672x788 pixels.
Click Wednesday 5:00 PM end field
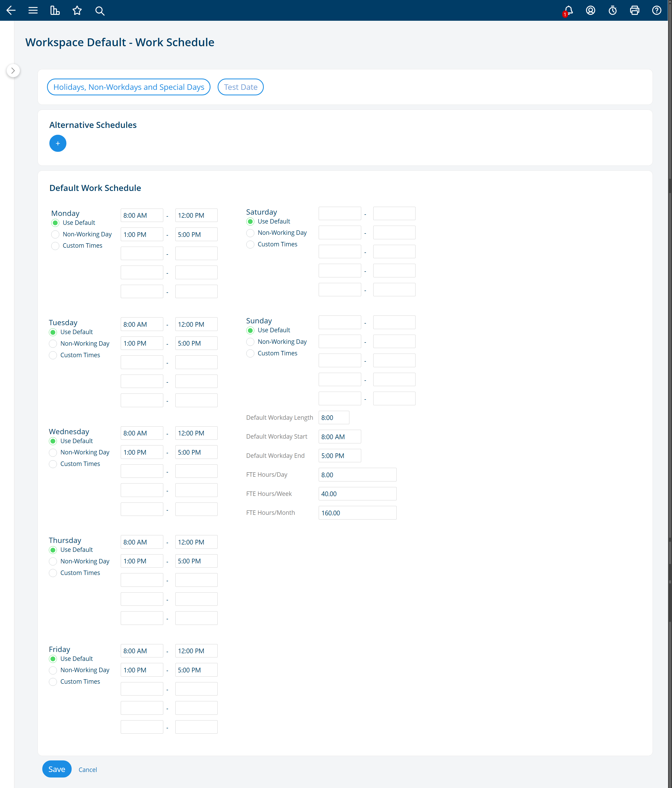(x=196, y=452)
